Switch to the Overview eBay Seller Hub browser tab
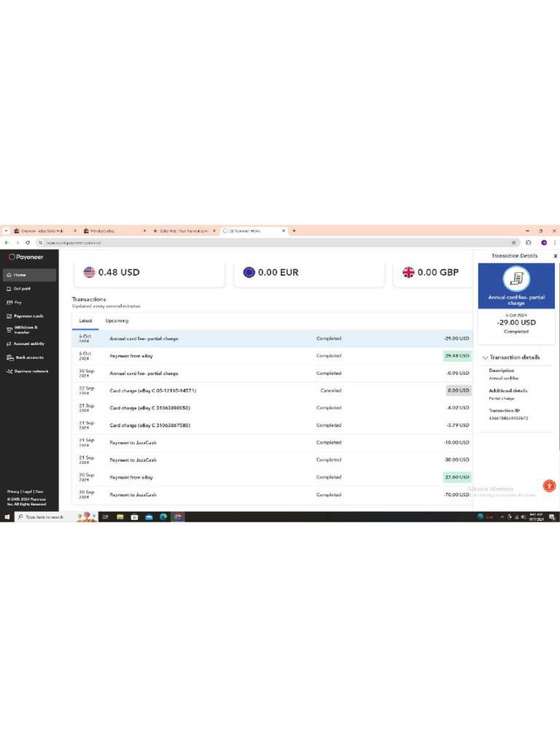 pos(44,231)
